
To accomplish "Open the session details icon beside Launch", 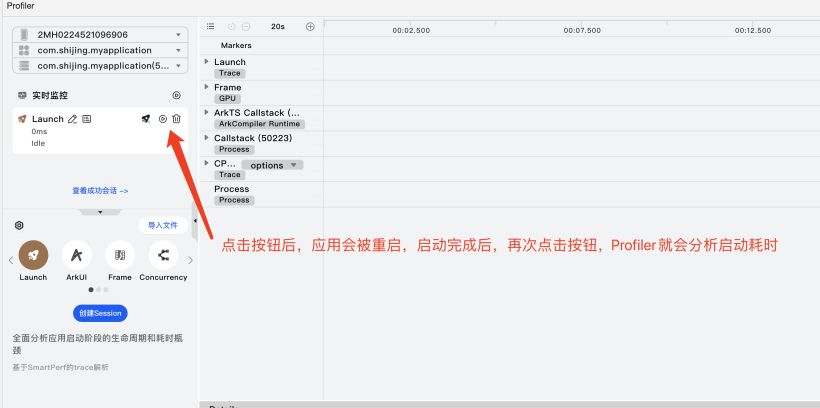I will [x=87, y=119].
